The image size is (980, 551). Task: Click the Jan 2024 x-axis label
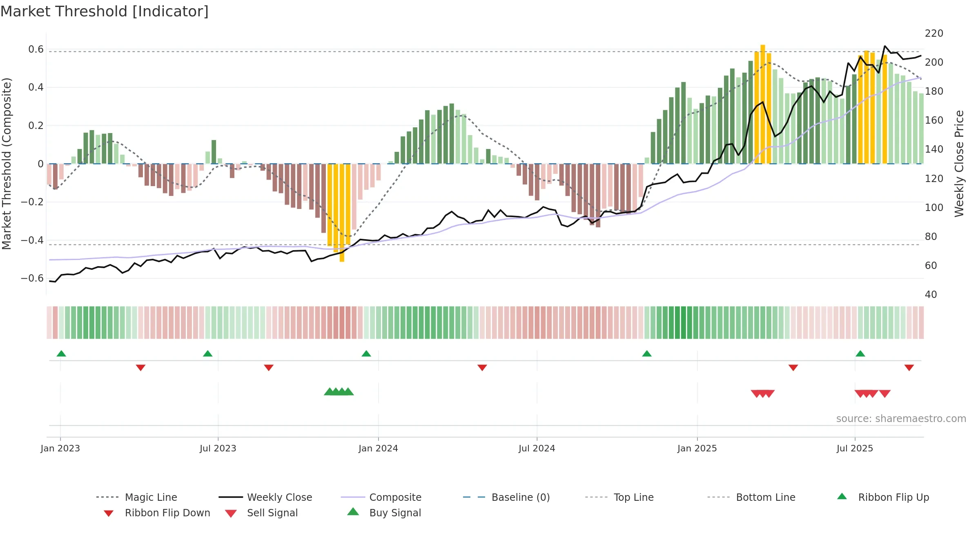(x=378, y=448)
